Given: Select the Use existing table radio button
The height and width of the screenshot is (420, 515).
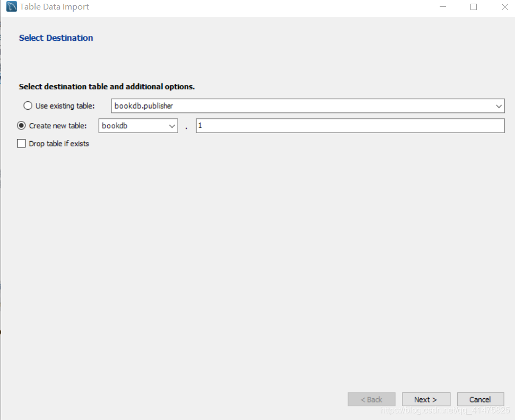Looking at the screenshot, I should (28, 106).
